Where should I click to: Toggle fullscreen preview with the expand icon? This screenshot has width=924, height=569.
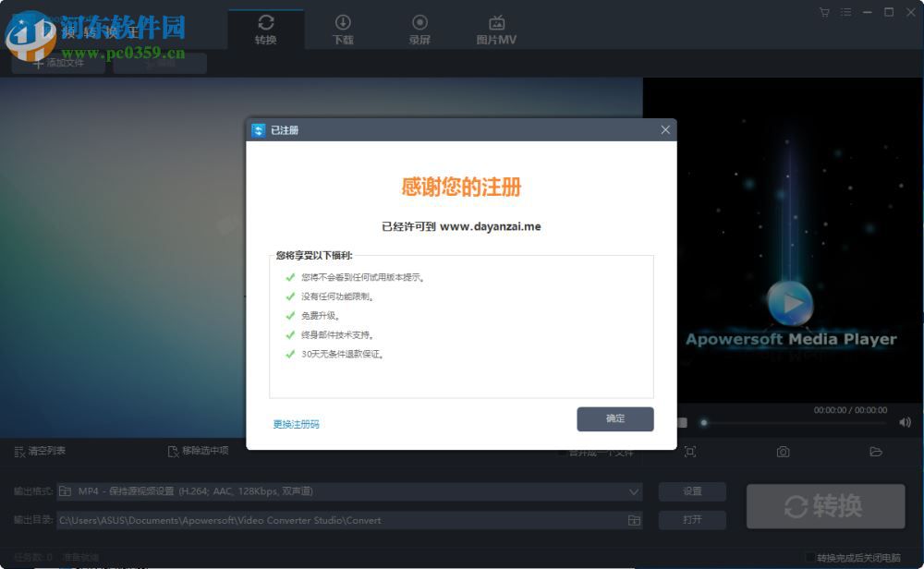click(689, 452)
